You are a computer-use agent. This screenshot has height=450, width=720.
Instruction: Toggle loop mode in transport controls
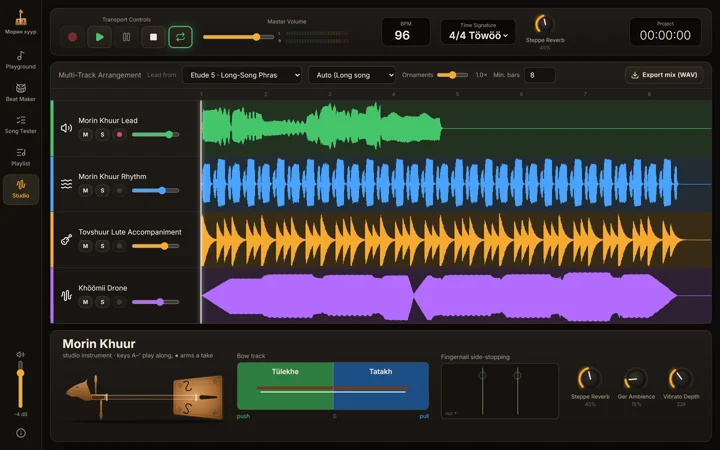click(180, 37)
